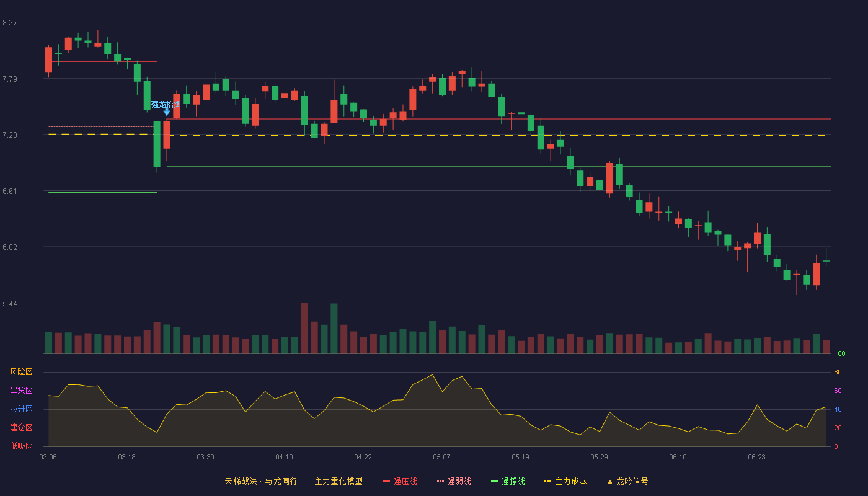Click the blue arrow marker under 强龙抬头
Image resolution: width=868 pixels, height=496 pixels.
point(167,112)
